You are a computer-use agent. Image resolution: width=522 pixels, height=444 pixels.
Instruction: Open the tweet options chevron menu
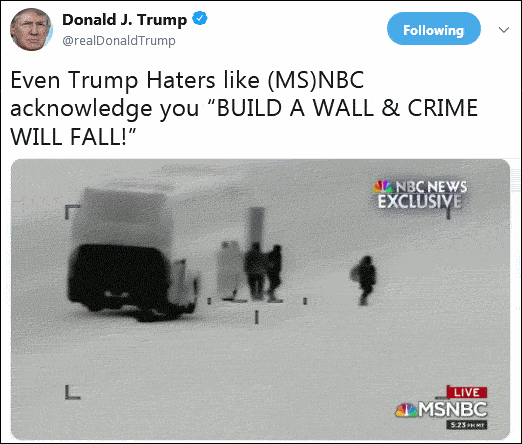(x=504, y=30)
